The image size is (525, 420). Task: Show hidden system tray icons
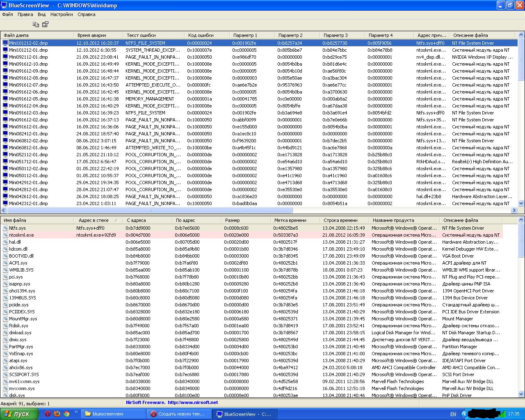click(x=464, y=414)
